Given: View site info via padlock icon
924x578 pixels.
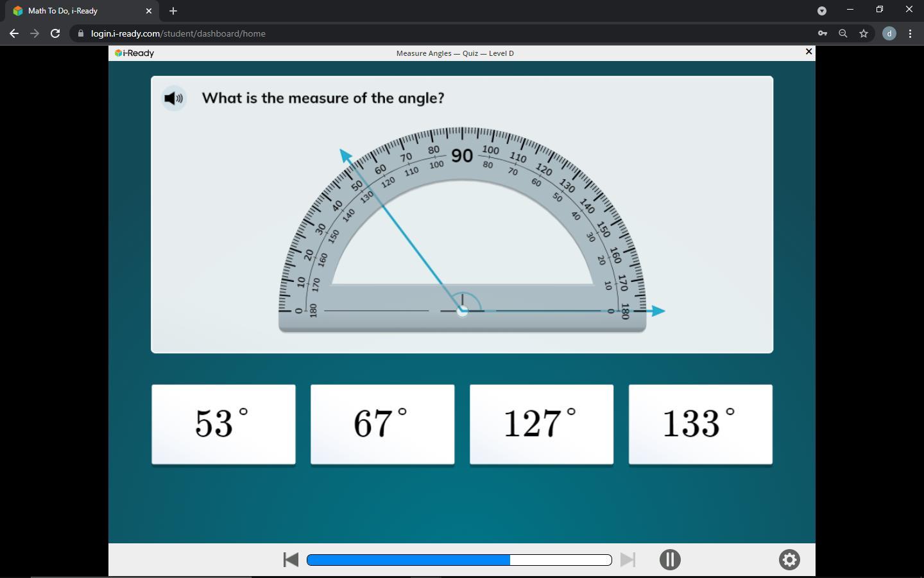Looking at the screenshot, I should (81, 33).
